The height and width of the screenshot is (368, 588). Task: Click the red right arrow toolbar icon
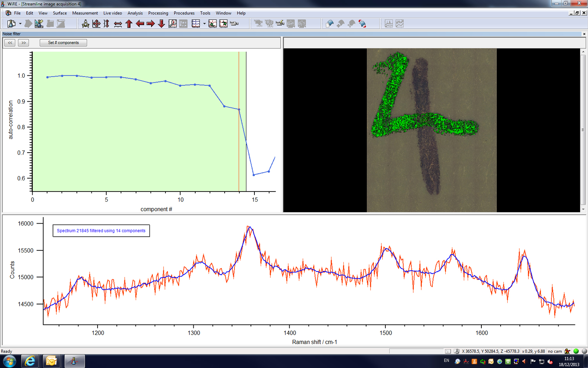click(151, 24)
